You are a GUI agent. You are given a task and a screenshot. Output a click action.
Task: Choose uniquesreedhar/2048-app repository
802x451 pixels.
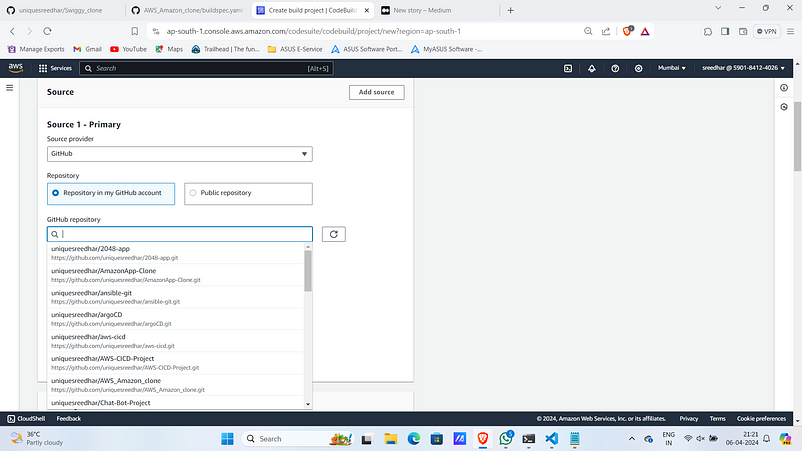175,253
